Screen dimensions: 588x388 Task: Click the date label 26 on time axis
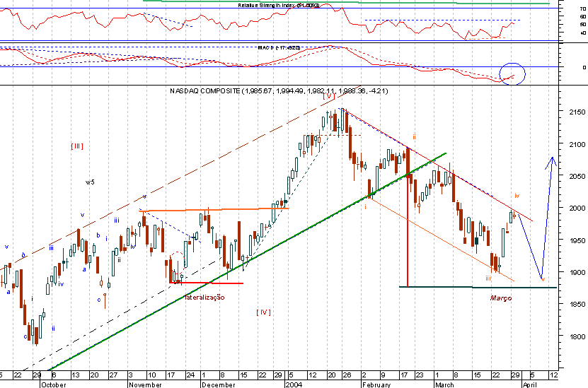point(347,375)
